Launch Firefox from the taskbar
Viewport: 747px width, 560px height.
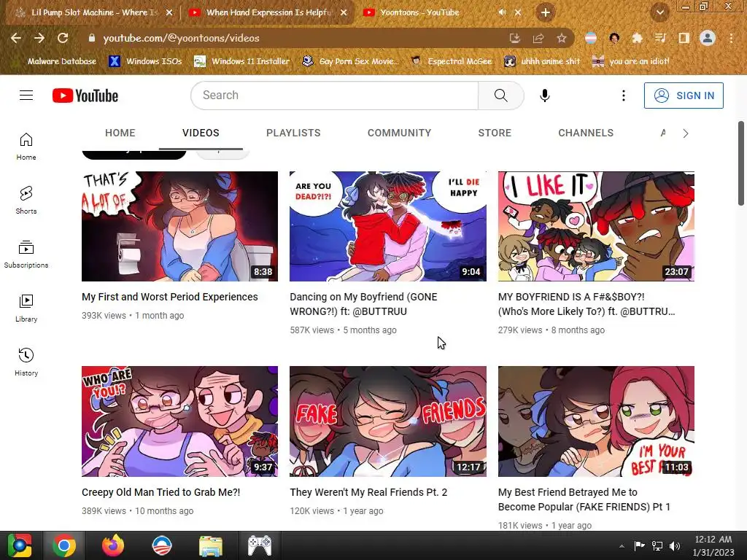[113, 545]
